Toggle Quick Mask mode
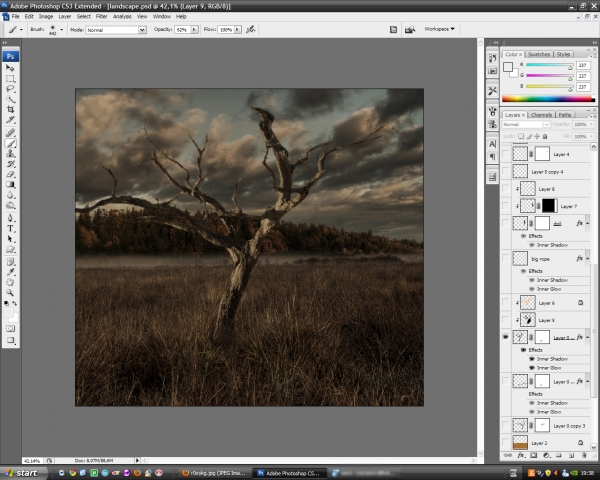The width and height of the screenshot is (600, 480). coord(10,329)
